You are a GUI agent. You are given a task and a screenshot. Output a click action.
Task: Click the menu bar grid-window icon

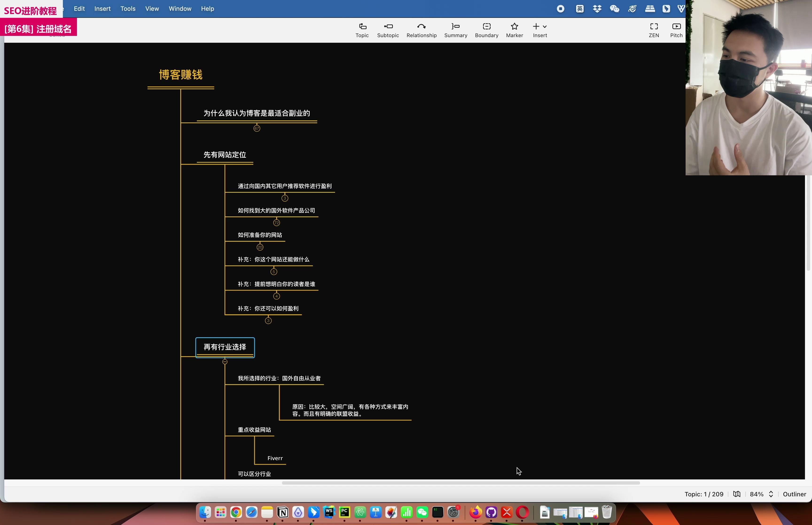tap(650, 9)
